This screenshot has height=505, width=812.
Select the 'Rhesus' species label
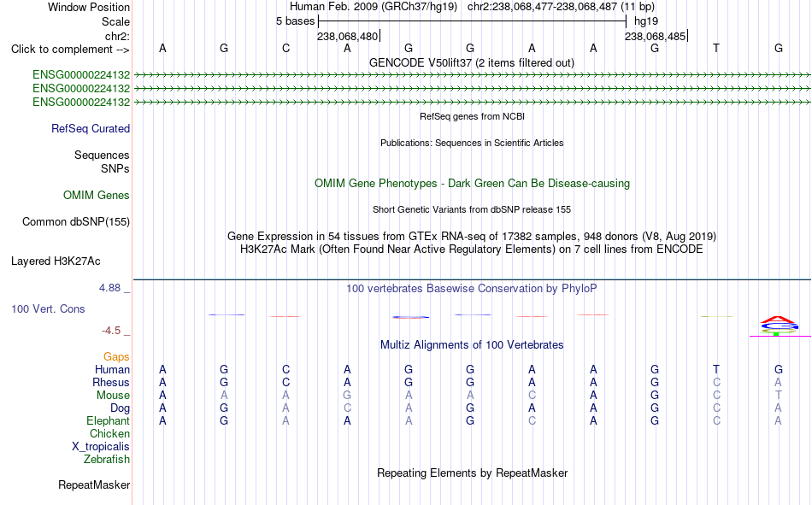(111, 382)
